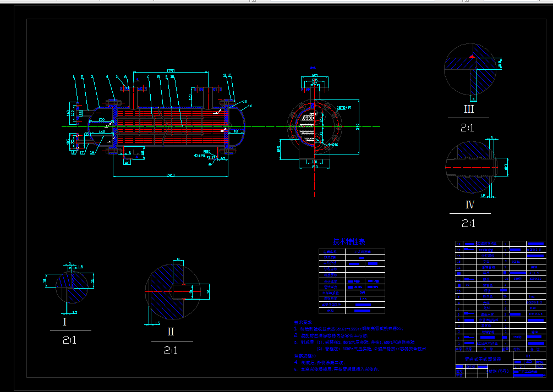Select callout number 18 near right tubesheet
Viewport: 553px width, 392px height.
point(245,102)
